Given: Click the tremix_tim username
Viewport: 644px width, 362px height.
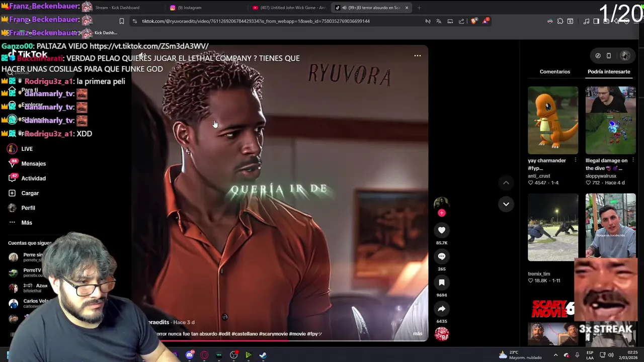Looking at the screenshot, I should click(x=539, y=274).
